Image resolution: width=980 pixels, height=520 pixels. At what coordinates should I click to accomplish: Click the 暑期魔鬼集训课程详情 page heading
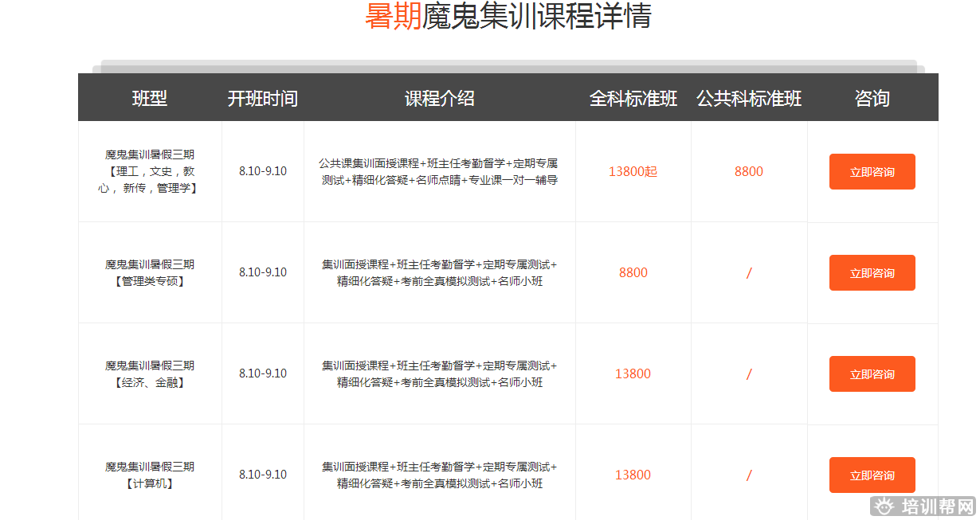(x=508, y=16)
